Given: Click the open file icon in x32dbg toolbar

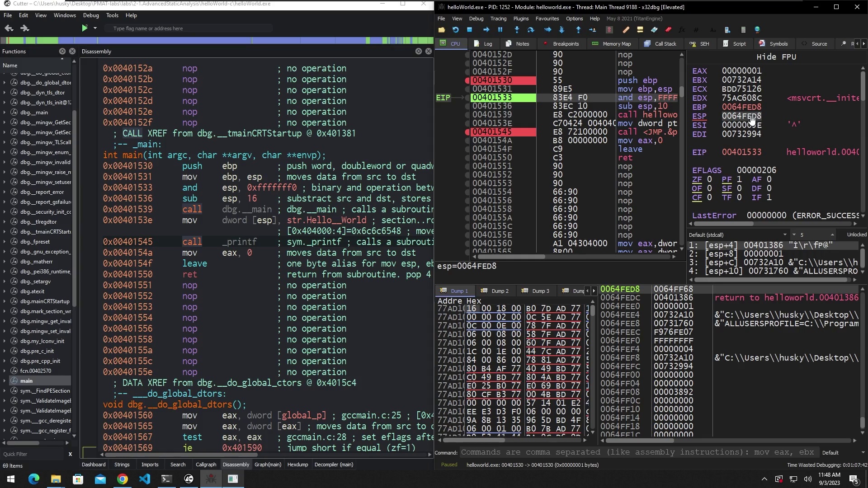Looking at the screenshot, I should click(x=442, y=30).
